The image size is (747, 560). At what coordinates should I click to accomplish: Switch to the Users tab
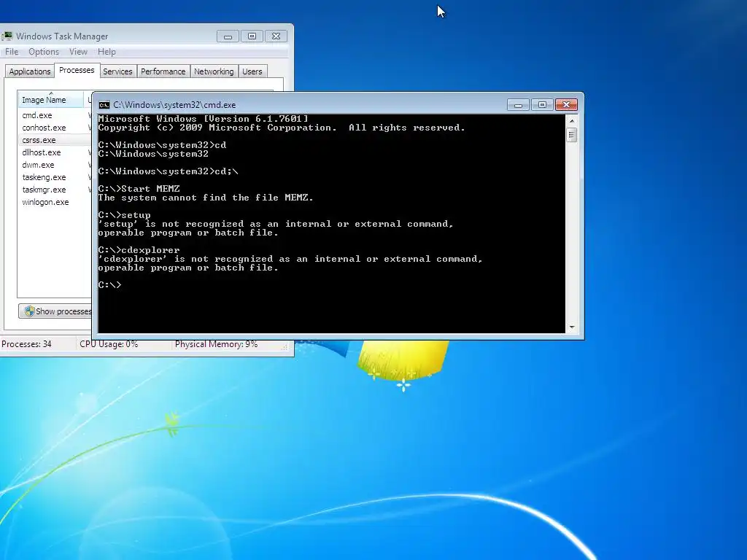(252, 71)
